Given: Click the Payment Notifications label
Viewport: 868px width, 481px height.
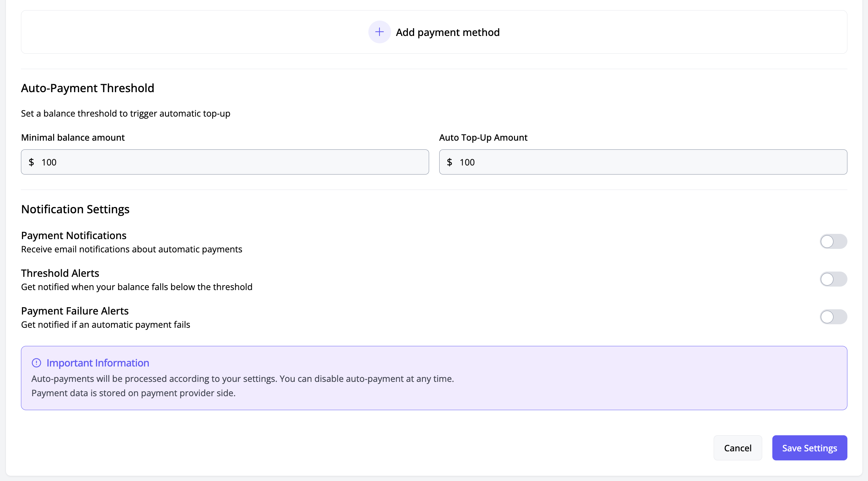Looking at the screenshot, I should pyautogui.click(x=74, y=236).
